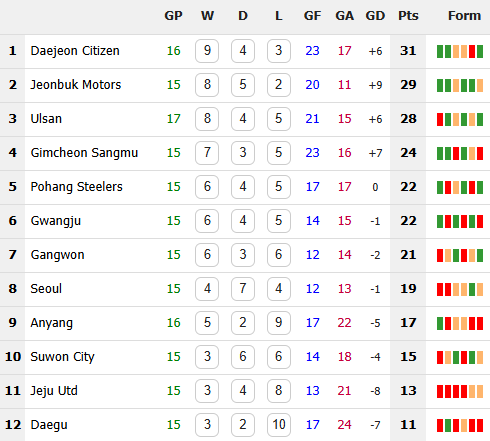Open Pohang Steelers team page
This screenshot has height=441, width=490.
pos(76,187)
